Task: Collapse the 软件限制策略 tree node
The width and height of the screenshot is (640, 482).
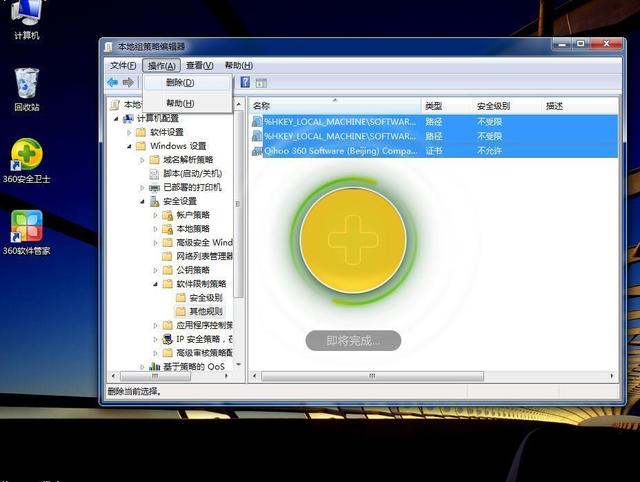Action: tap(155, 284)
